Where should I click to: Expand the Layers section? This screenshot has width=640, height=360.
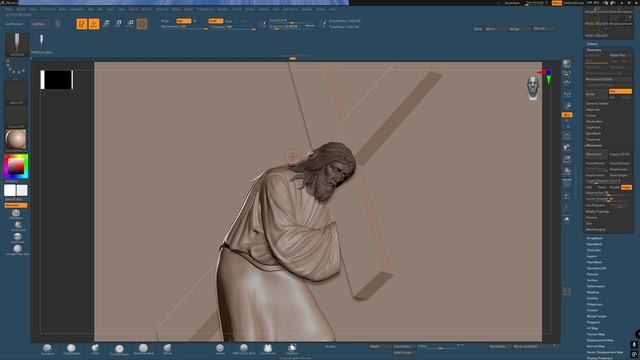[x=591, y=256]
